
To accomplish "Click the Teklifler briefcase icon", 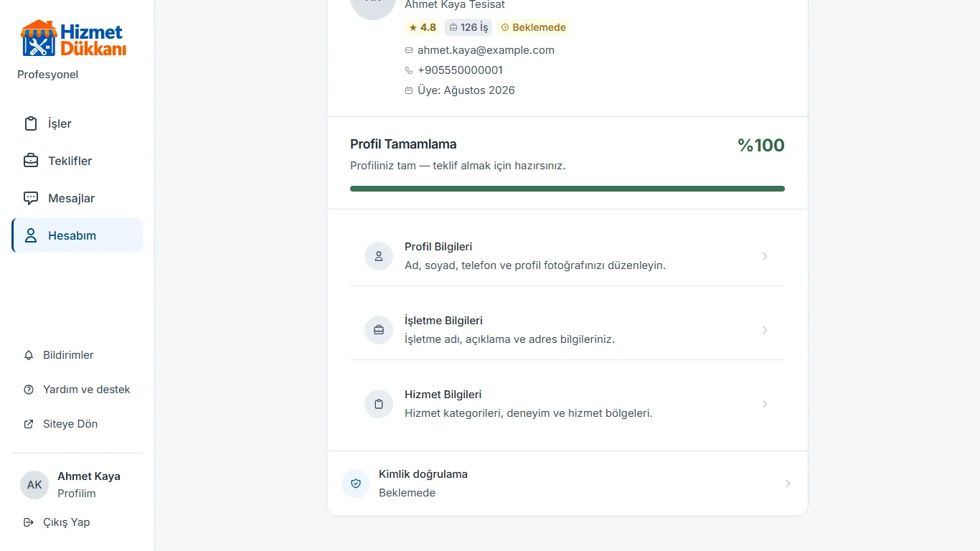I will point(31,161).
